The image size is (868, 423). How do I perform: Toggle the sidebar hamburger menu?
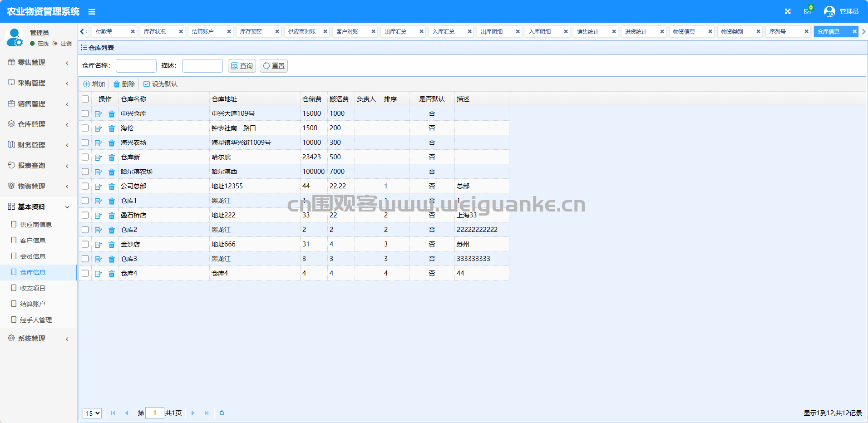pos(92,12)
